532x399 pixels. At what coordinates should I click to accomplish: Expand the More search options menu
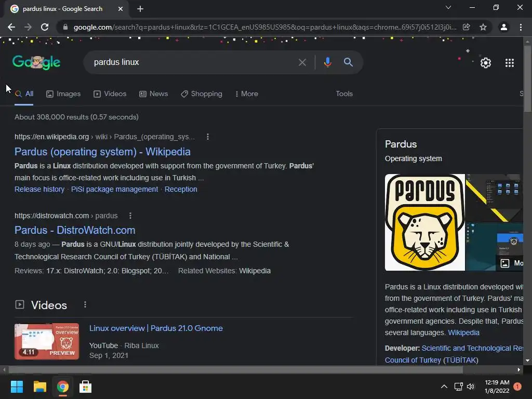point(247,94)
